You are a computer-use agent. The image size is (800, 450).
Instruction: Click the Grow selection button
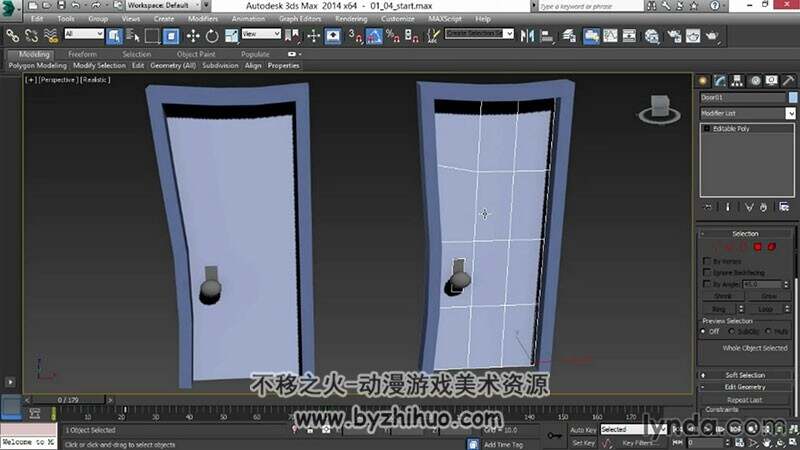[768, 296]
